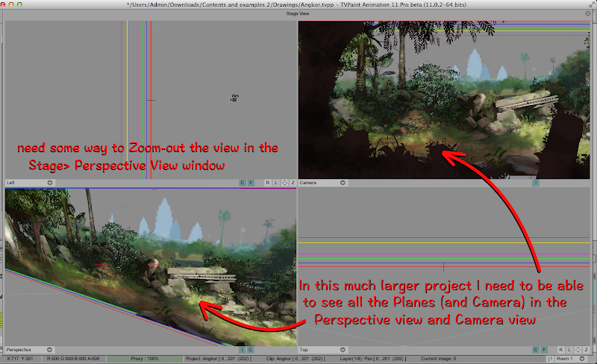The image size is (597, 364).
Task: Click the Perspective viewport jungle preview
Action: point(151,266)
